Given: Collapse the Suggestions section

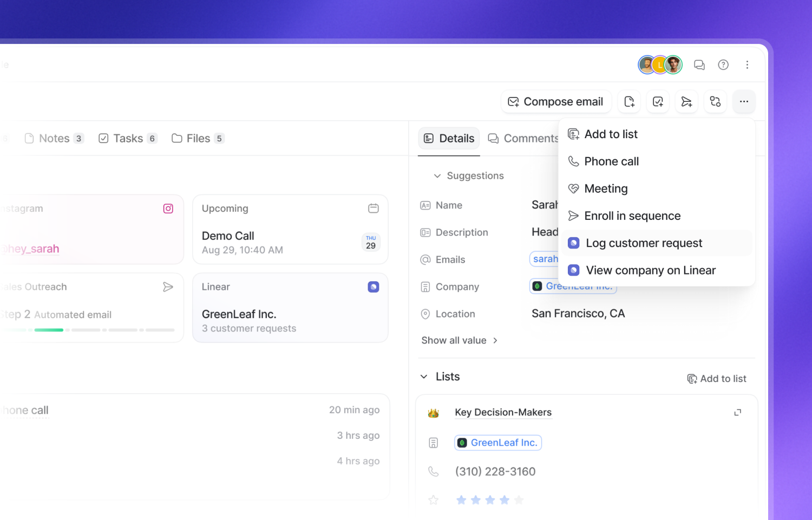Looking at the screenshot, I should coord(437,175).
